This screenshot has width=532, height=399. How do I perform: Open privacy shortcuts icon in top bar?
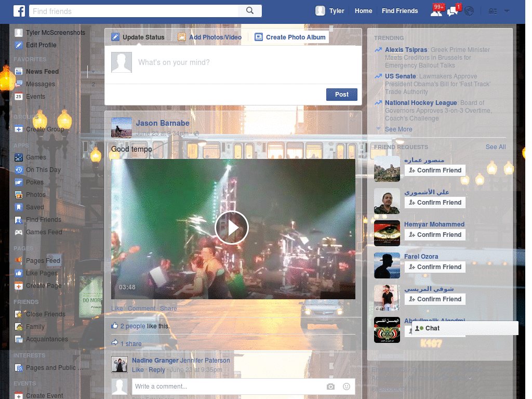pyautogui.click(x=493, y=11)
